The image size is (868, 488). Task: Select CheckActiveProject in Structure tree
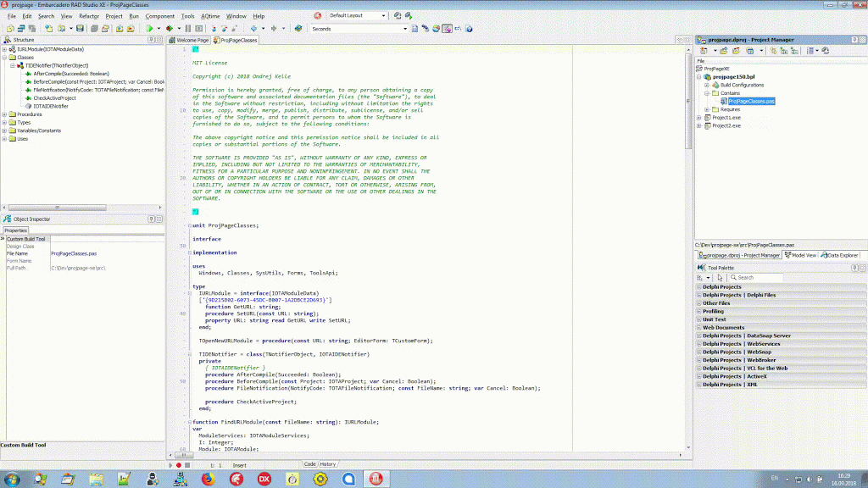tap(54, 98)
